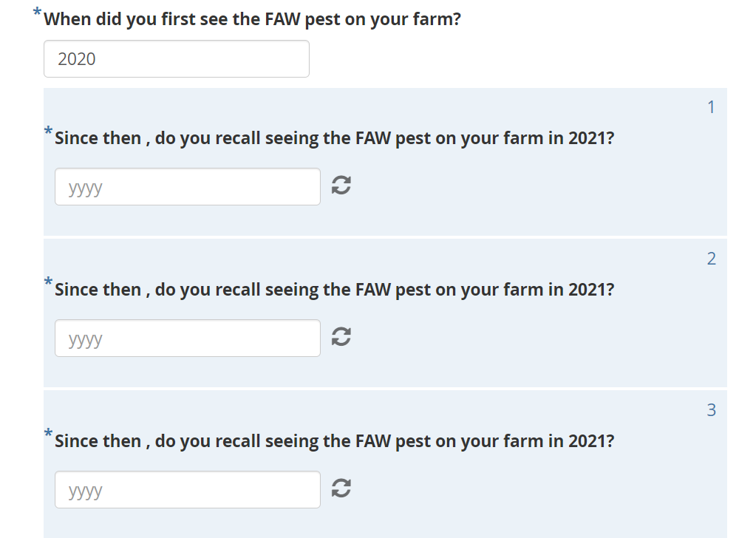This screenshot has height=538, width=756.
Task: Click the 'Since then' question label in group 3
Action: click(x=334, y=441)
